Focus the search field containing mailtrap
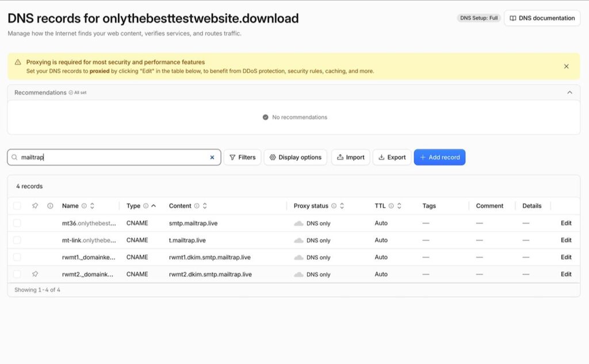This screenshot has height=364, width=589. (x=114, y=158)
